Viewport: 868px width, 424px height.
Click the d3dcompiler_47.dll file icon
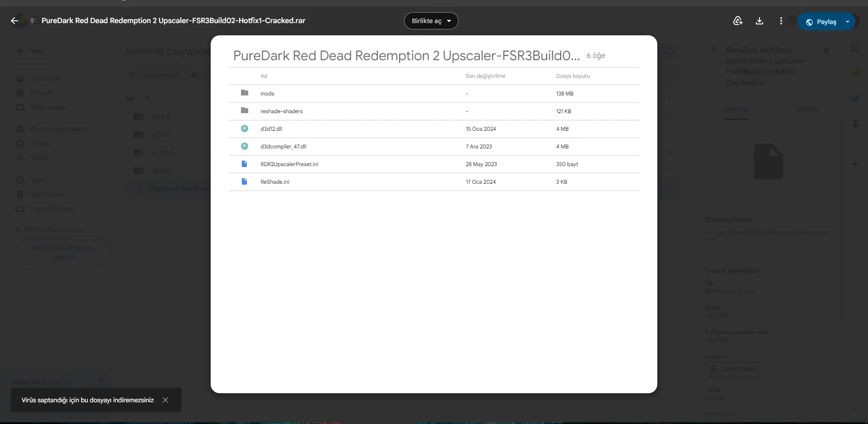[245, 146]
